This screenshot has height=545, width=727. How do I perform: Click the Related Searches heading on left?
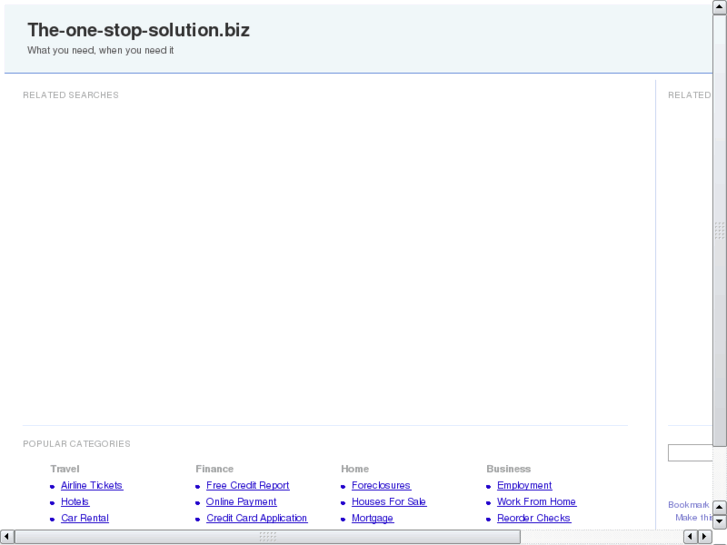pyautogui.click(x=70, y=95)
